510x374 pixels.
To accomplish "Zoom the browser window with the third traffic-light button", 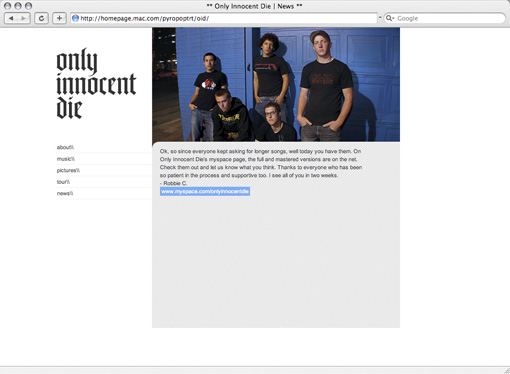I will 29,6.
